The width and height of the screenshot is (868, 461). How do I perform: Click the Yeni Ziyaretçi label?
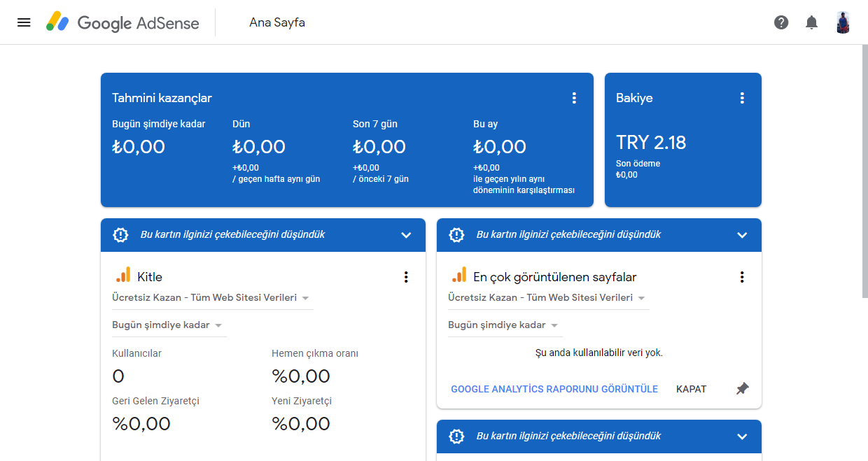click(x=301, y=401)
